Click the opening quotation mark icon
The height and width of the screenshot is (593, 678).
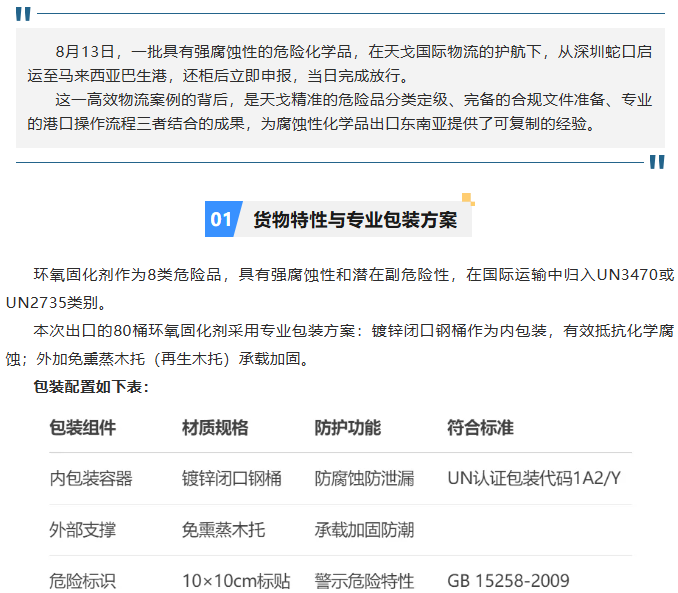point(23,13)
